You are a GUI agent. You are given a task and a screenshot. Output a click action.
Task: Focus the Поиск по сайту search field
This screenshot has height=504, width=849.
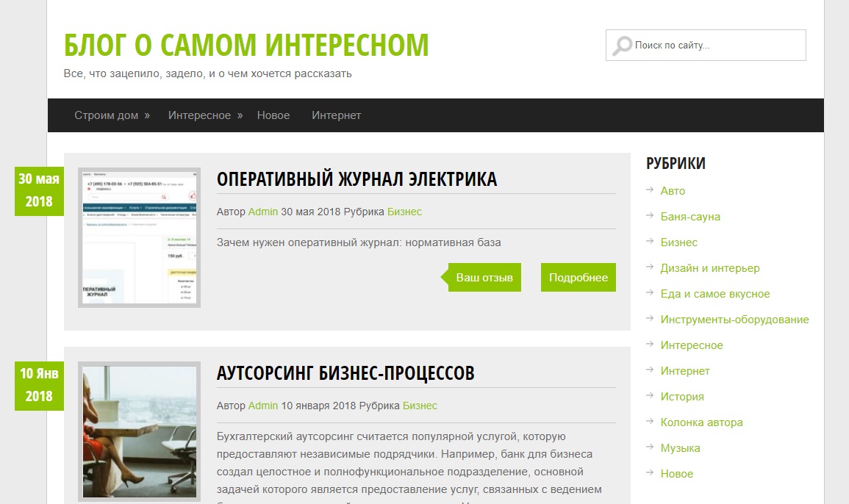717,46
